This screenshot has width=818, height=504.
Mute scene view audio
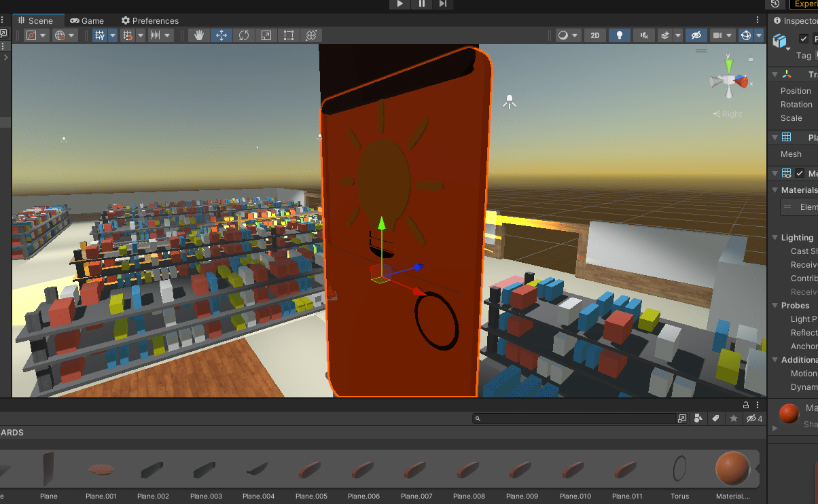tap(643, 35)
